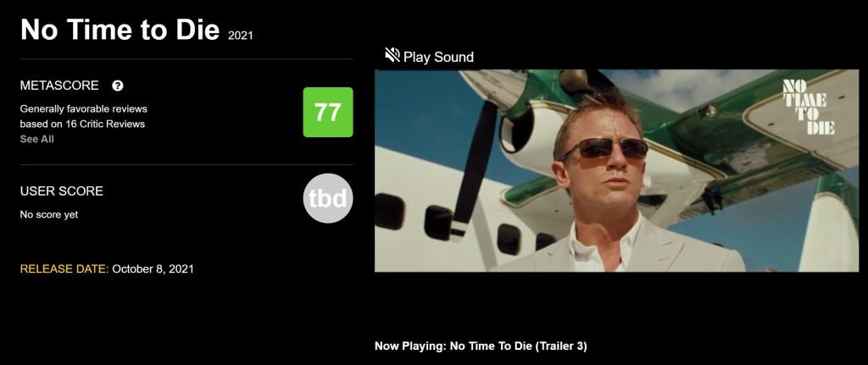Click the yellow RELEASE DATE label

(64, 268)
